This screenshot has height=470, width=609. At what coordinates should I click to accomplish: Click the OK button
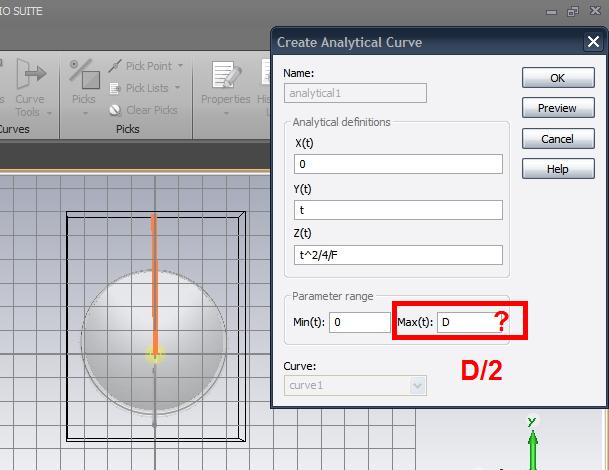pos(558,78)
